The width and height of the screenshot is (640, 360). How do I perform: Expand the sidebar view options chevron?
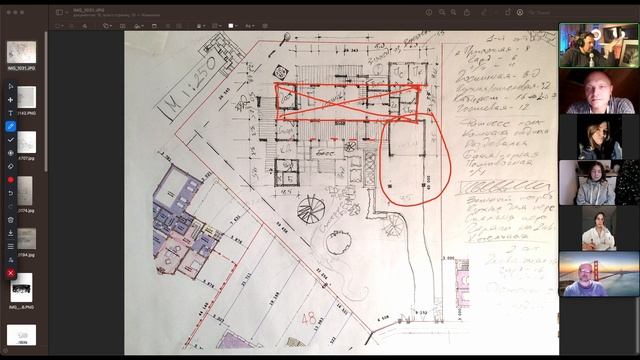(x=66, y=13)
